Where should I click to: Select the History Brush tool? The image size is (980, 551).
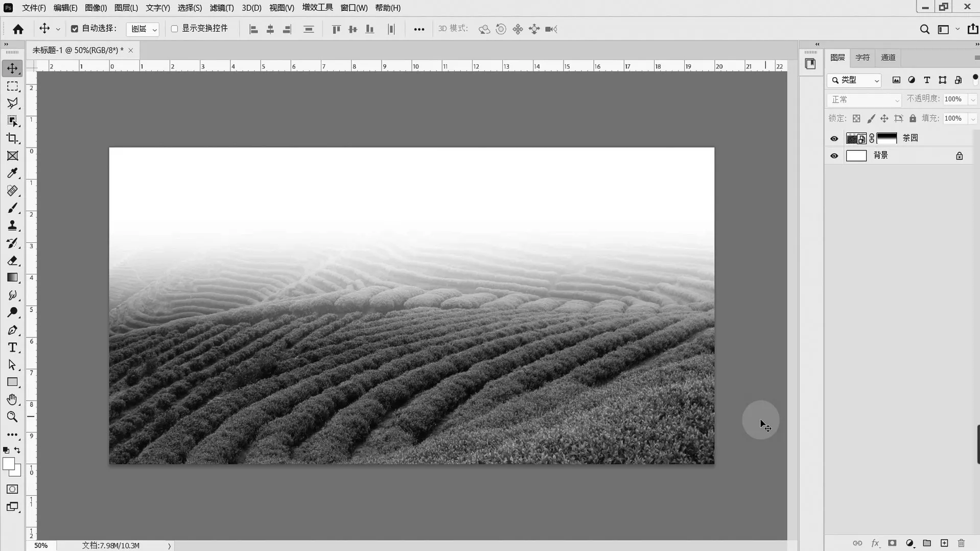click(x=12, y=243)
